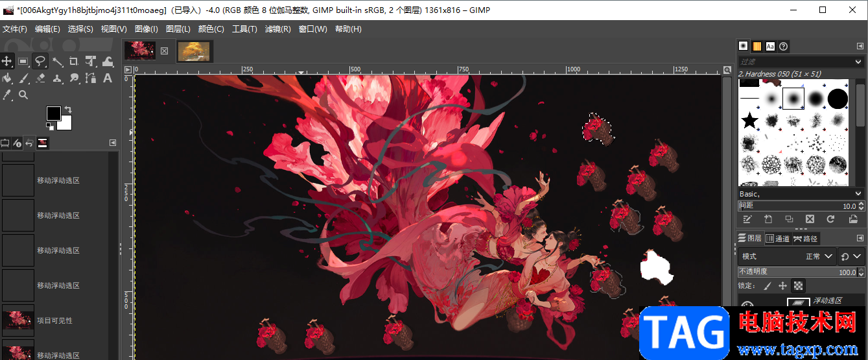868x360 pixels.
Task: Refresh the brushes list
Action: click(830, 219)
